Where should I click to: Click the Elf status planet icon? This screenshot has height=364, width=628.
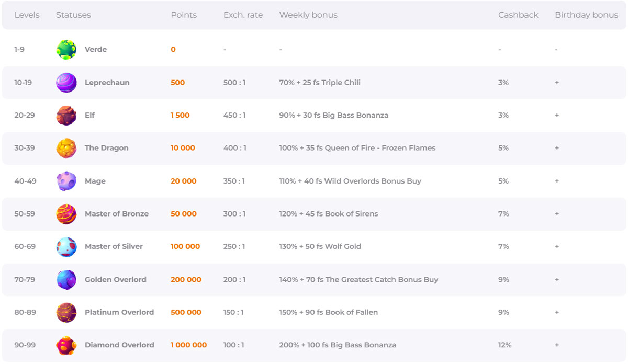pyautogui.click(x=66, y=115)
